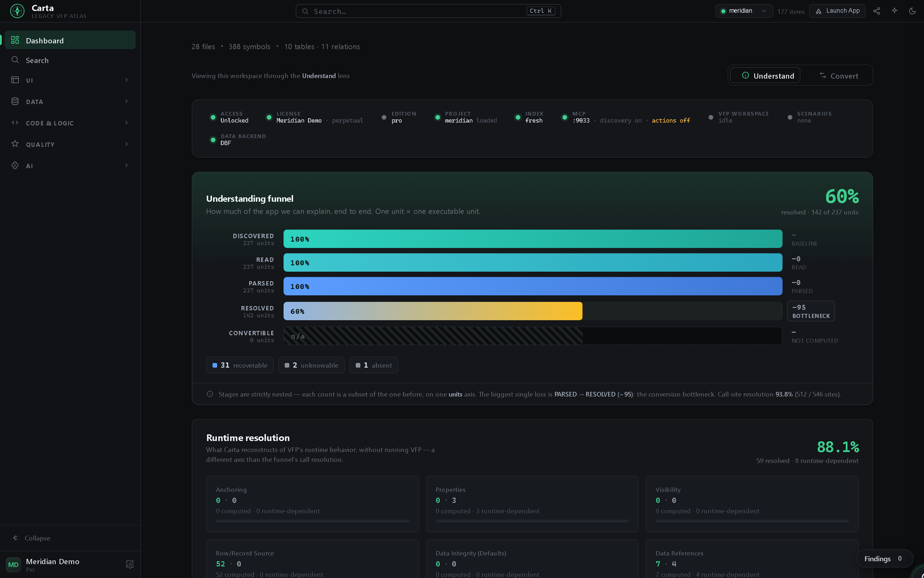
Task: Expand the QUALITY section chevron
Action: coord(126,144)
